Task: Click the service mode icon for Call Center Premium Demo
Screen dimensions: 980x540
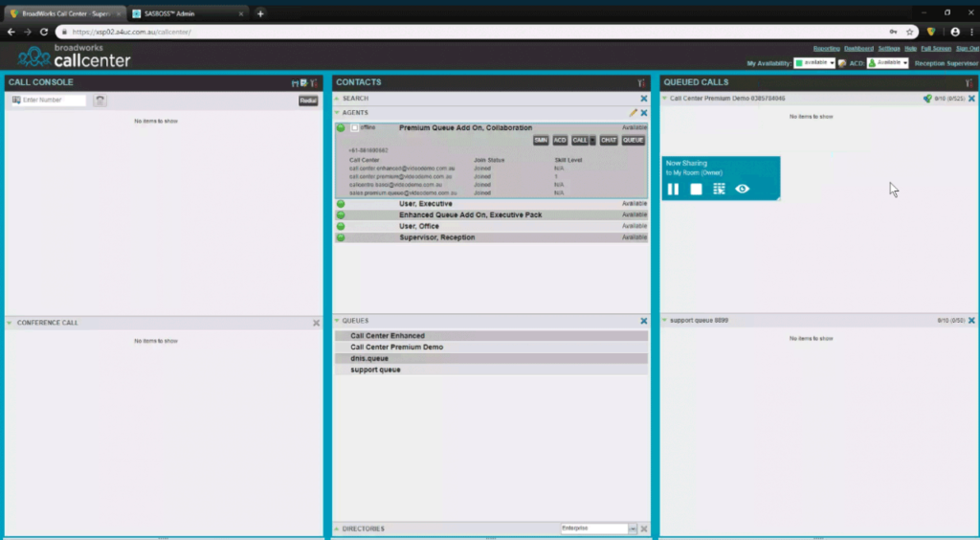Action: (927, 99)
